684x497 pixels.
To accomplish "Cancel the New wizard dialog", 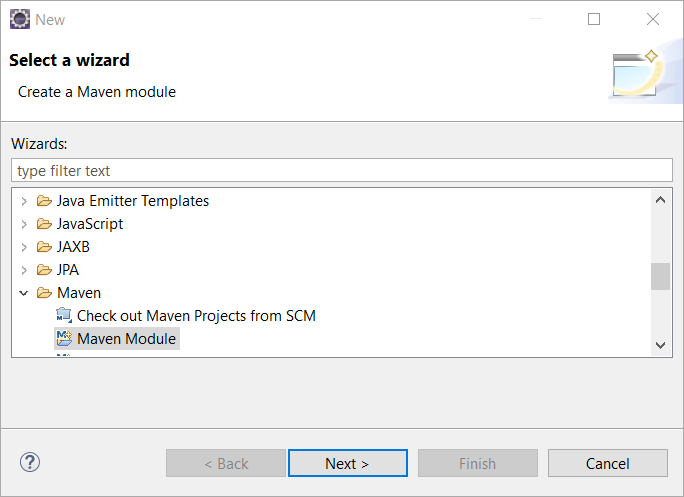I will 607,463.
